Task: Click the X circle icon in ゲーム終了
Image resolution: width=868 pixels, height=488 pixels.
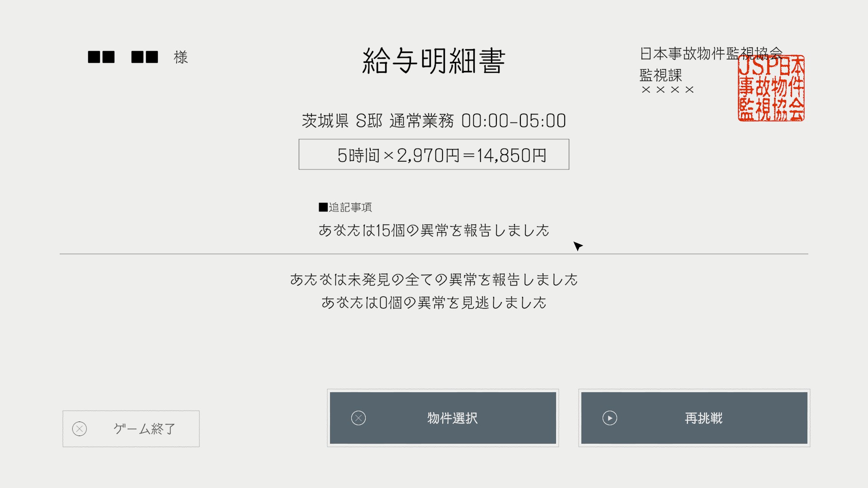Action: (x=80, y=429)
